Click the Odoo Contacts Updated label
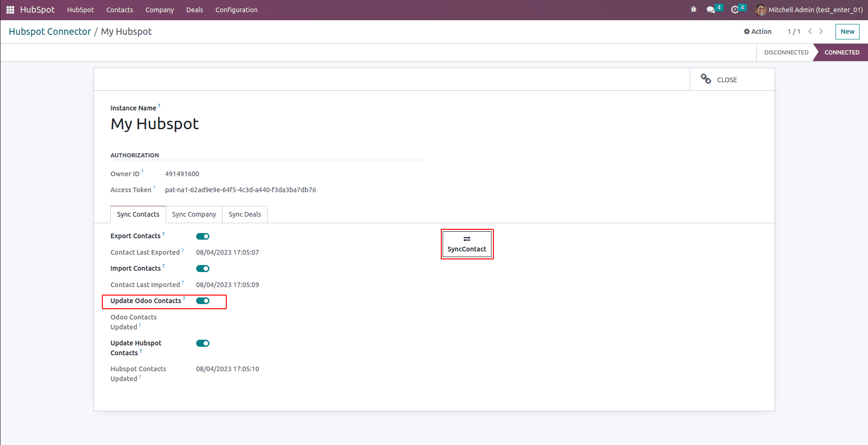 [x=134, y=322]
